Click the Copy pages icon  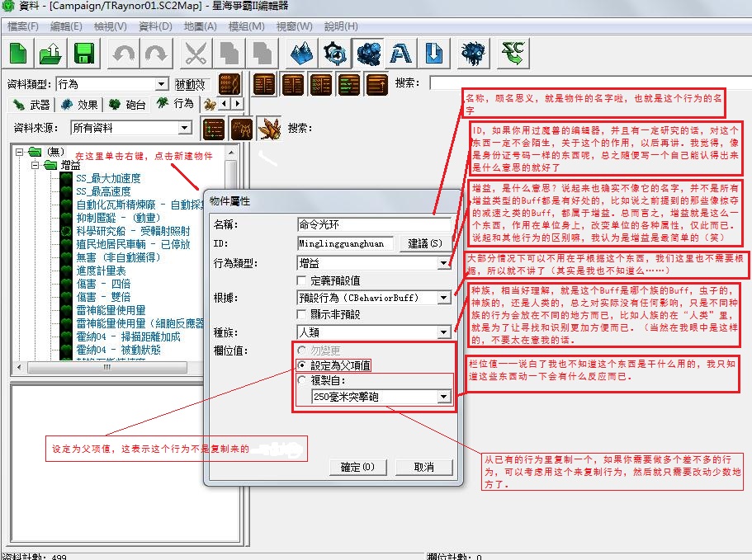pyautogui.click(x=229, y=53)
